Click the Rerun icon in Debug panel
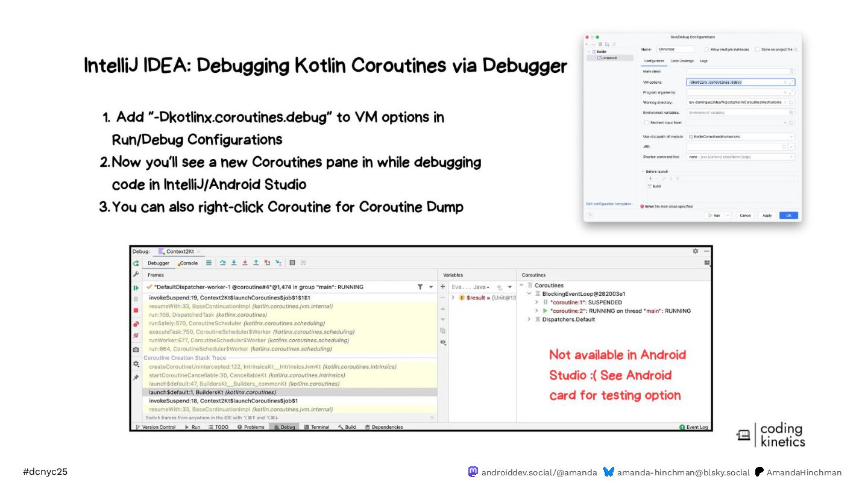Screen dimensions: 868x488 coord(136,263)
